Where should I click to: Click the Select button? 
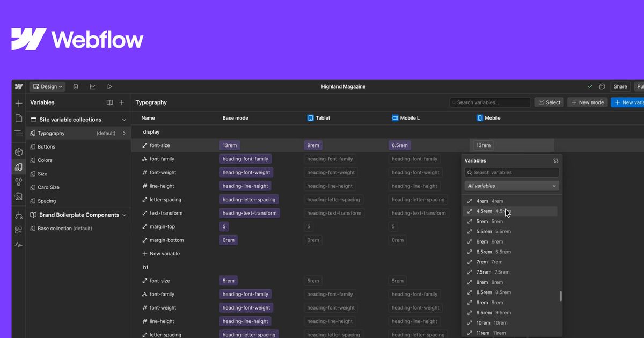point(549,102)
